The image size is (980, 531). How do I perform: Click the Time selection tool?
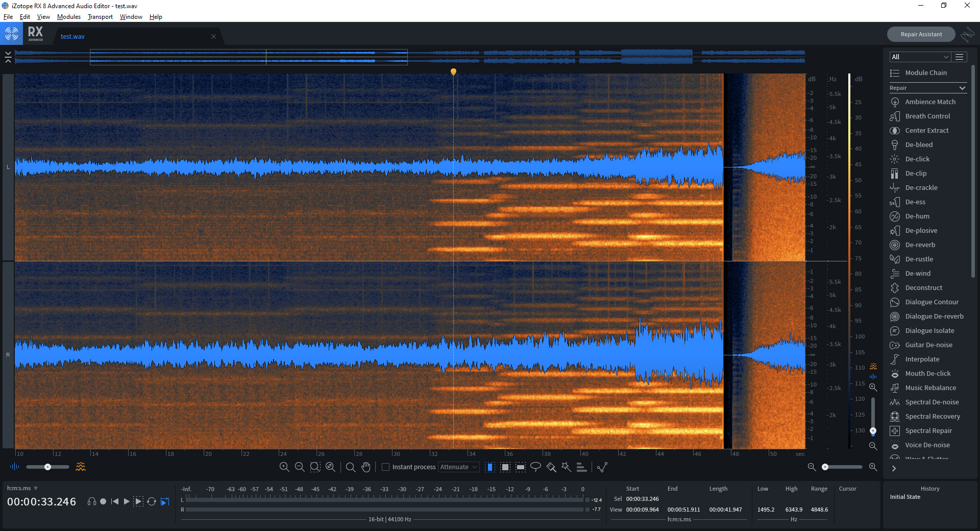tap(489, 467)
